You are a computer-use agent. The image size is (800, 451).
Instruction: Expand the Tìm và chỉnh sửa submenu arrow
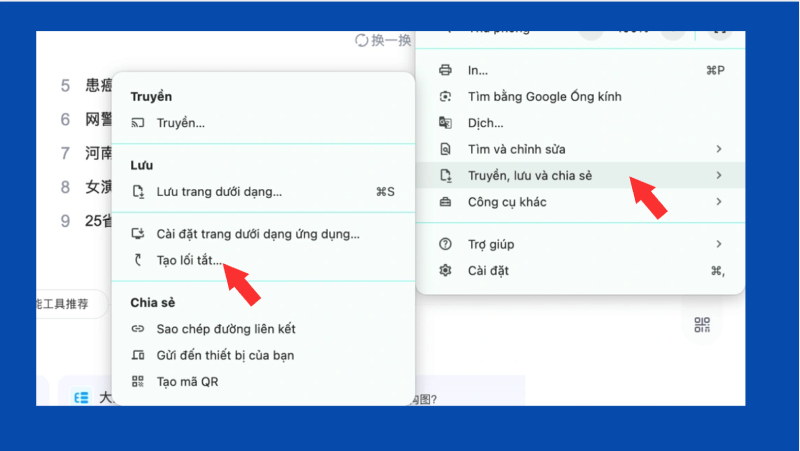[719, 149]
